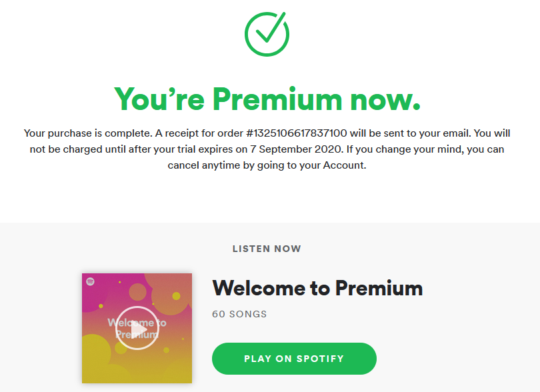The width and height of the screenshot is (540, 392).
Task: Click the LISTEN NOW section label
Action: tap(267, 249)
